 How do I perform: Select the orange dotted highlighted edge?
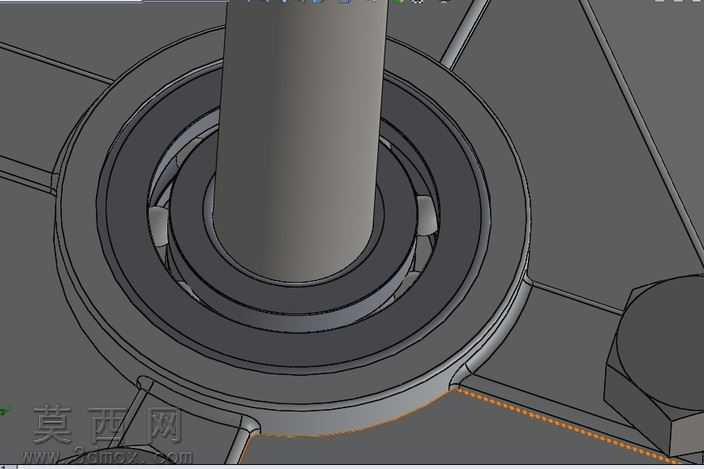coord(567,426)
